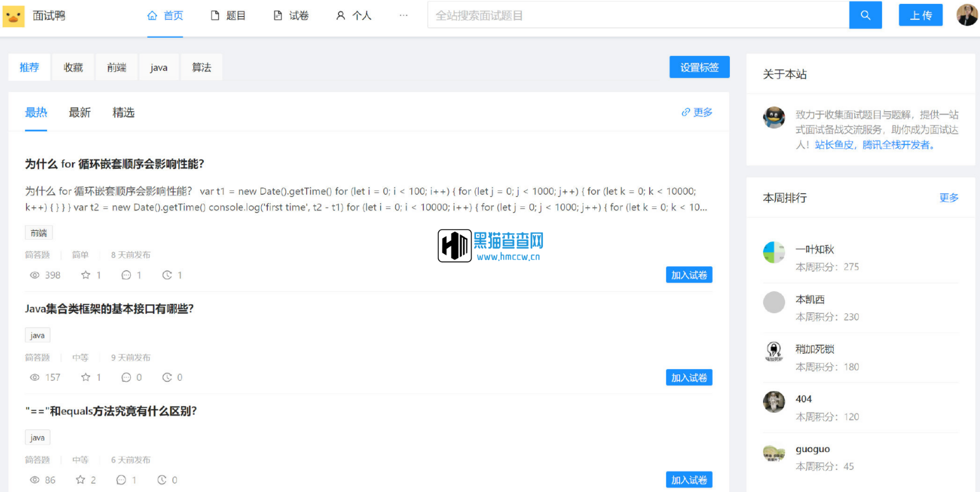Open 一叶知秋 avatar in ranking
Image resolution: width=980 pixels, height=492 pixels.
774,252
